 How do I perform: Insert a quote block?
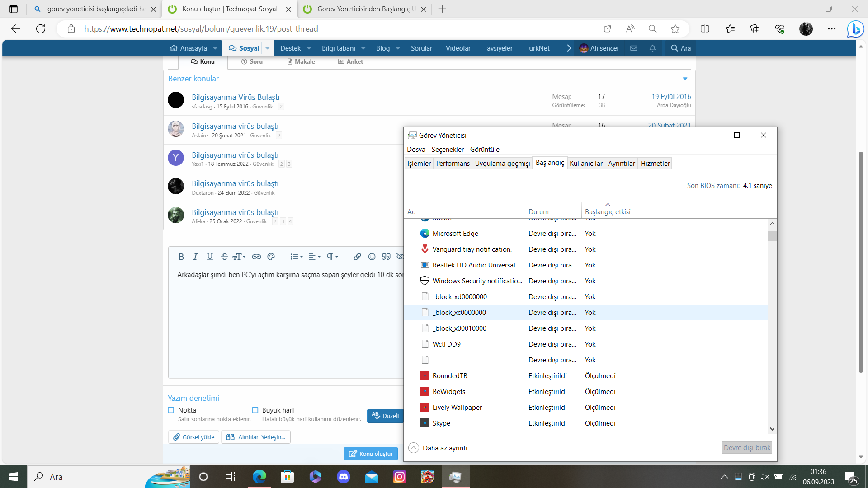(x=386, y=257)
